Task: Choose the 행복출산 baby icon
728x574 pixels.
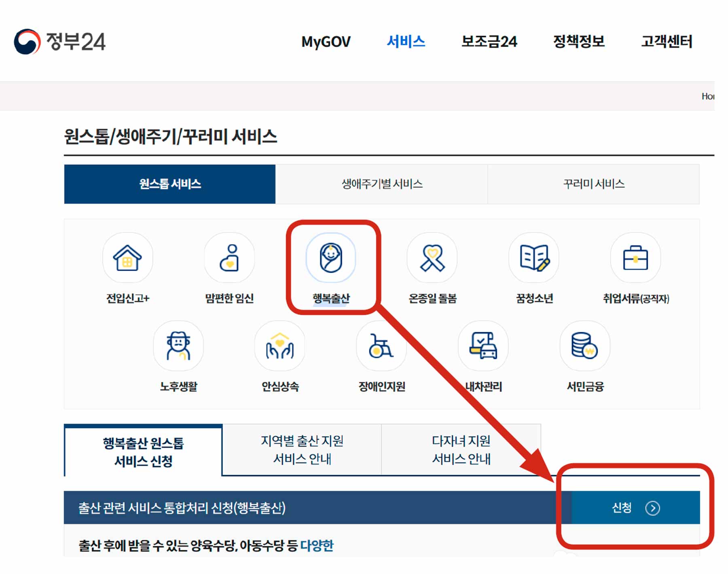Action: [331, 258]
